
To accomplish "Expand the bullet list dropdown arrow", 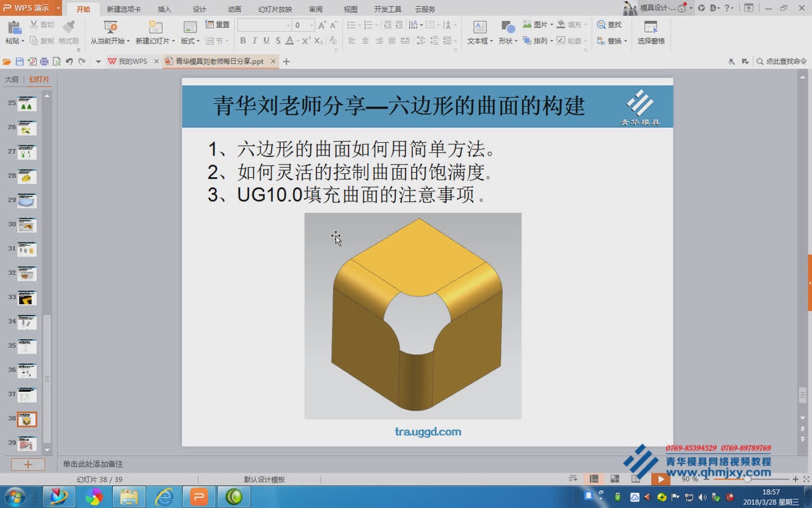I will pos(358,25).
